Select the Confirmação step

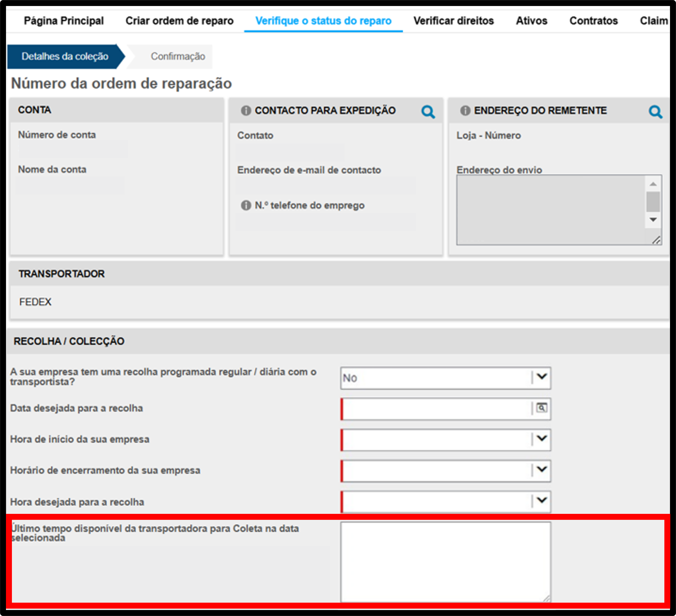point(178,56)
